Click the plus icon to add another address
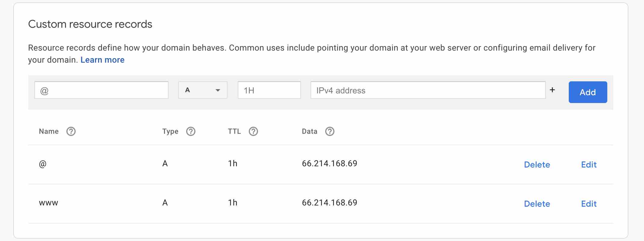The width and height of the screenshot is (644, 241). click(552, 90)
